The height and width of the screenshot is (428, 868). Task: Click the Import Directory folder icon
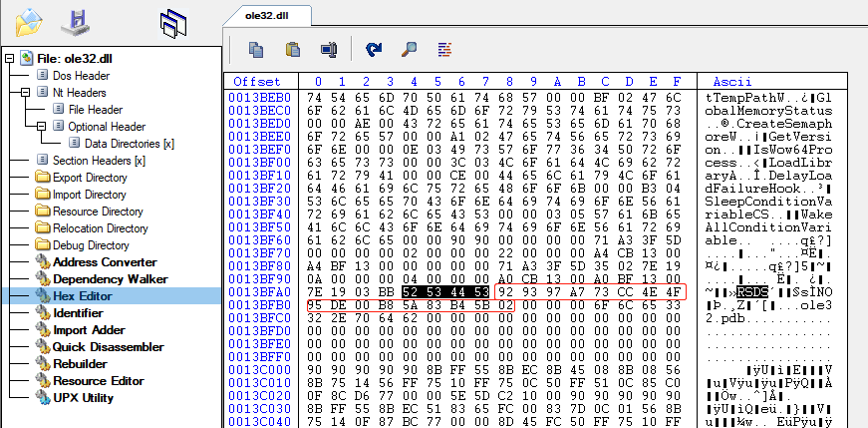coord(42,195)
